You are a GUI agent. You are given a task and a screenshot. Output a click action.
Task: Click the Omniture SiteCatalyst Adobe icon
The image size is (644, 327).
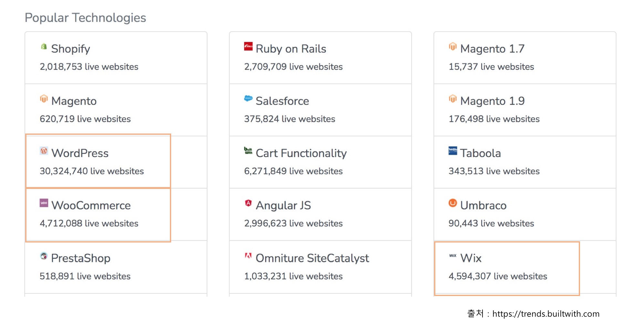click(x=248, y=256)
